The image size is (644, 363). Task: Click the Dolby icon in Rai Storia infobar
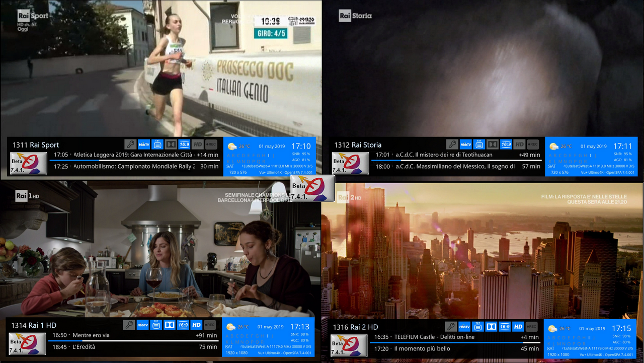point(493,144)
